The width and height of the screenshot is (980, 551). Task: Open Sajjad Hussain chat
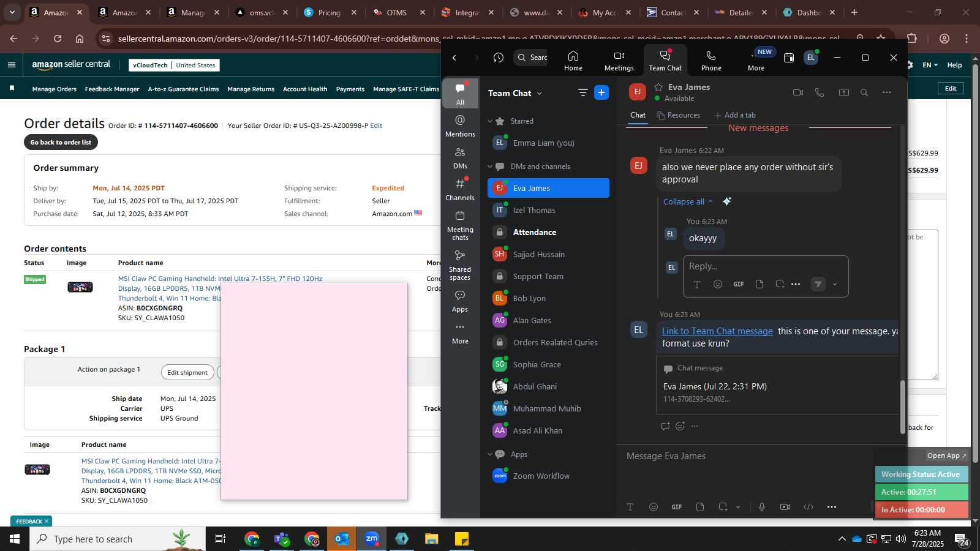tap(548, 254)
